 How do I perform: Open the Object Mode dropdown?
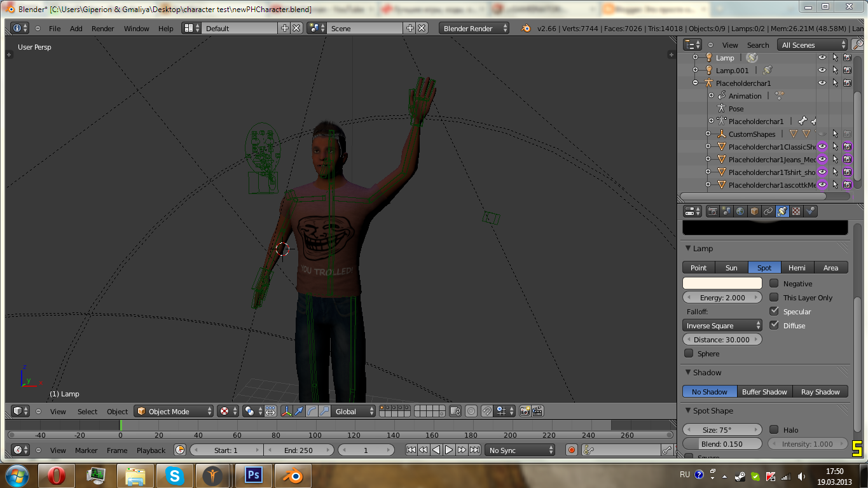(x=174, y=412)
